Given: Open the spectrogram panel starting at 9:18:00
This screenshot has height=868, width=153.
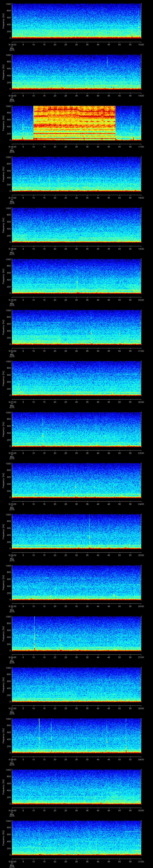Looking at the screenshot, I should pos(76,225).
